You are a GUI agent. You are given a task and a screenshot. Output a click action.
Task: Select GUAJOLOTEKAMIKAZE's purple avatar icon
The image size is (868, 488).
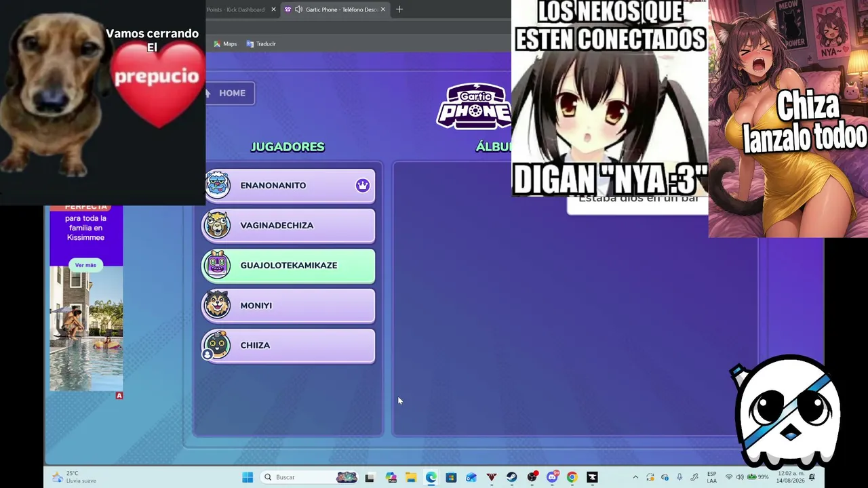[218, 265]
